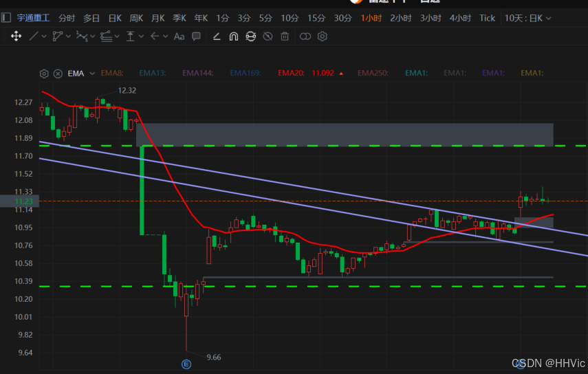Switch to 季K period
Screen dimensions: 588x374
point(179,18)
